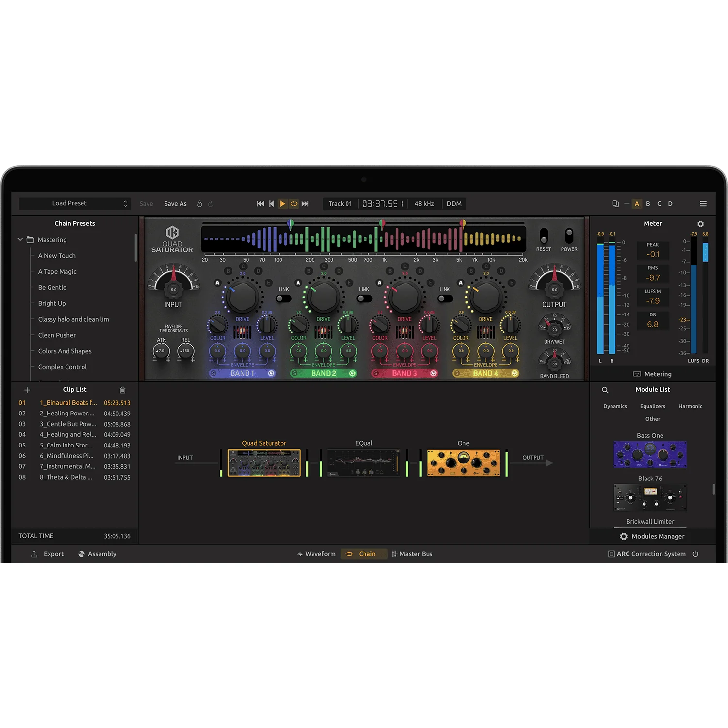Click the ARC Correction System power icon
The height and width of the screenshot is (728, 728).
pyautogui.click(x=695, y=554)
